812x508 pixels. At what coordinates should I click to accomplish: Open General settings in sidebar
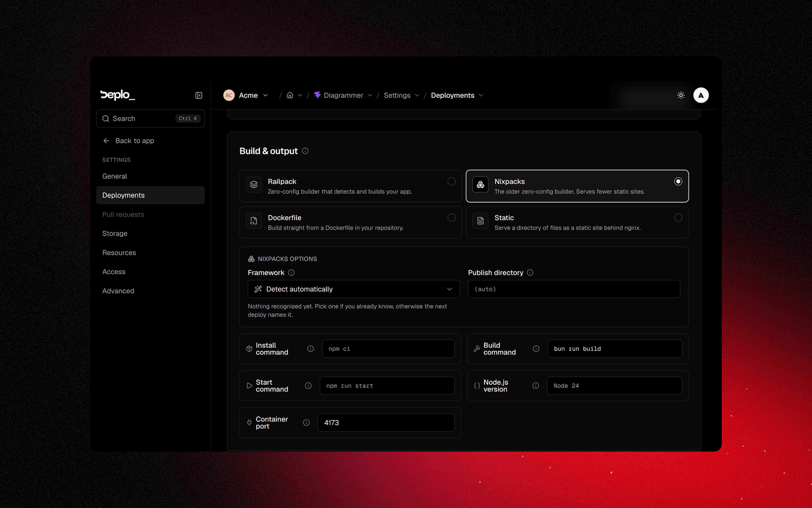pos(150,176)
